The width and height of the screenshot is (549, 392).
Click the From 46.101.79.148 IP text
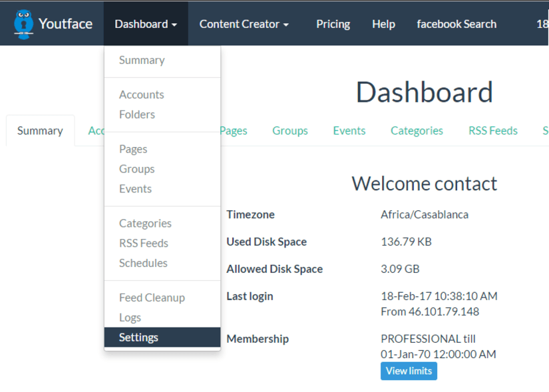[430, 311]
